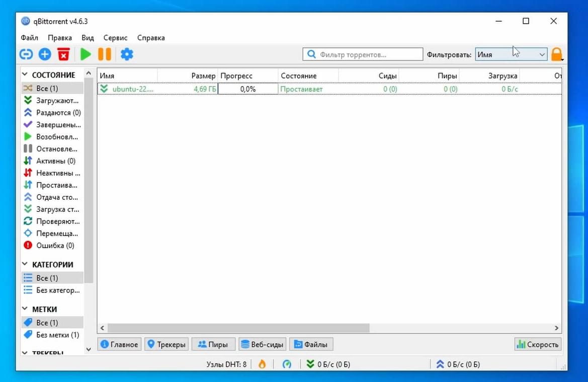
Task: Click the upload speed status indicator
Action: click(x=458, y=364)
